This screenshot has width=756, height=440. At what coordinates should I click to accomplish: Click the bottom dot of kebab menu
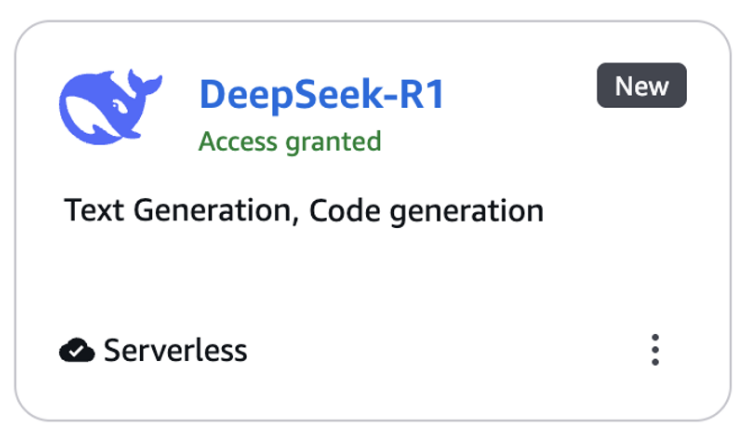655,363
